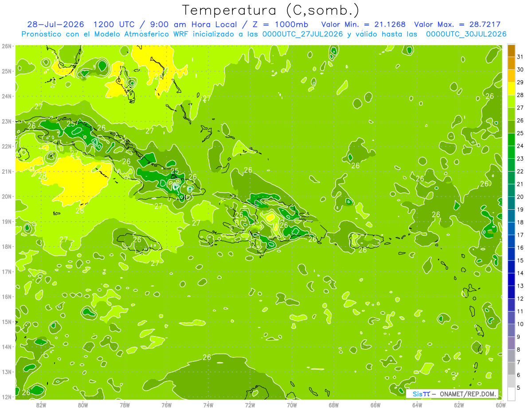
Task: Click the "15N" latitude axis label
Action: click(x=7, y=321)
